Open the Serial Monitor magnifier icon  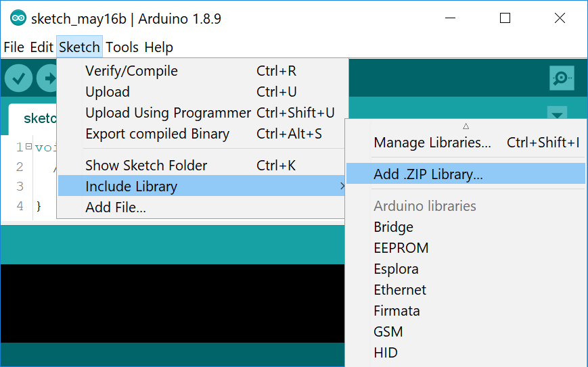(562, 79)
